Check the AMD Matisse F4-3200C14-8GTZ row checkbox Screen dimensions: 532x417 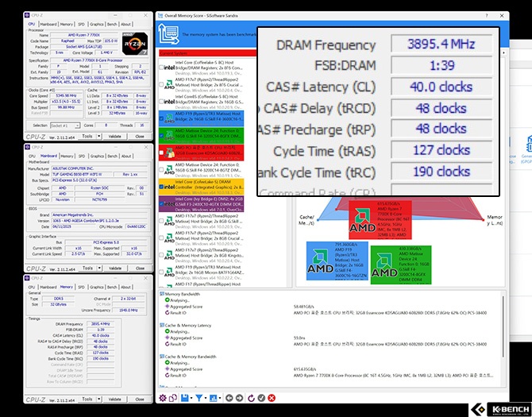point(161,170)
